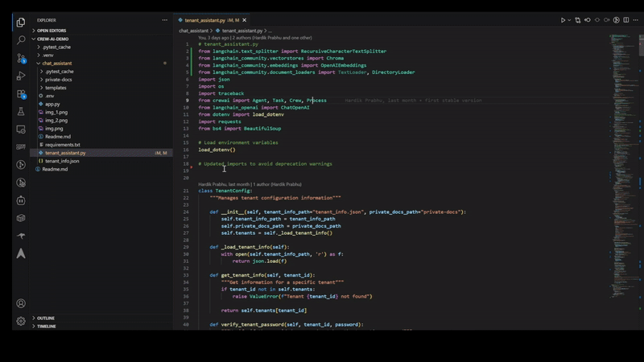The width and height of the screenshot is (644, 362).
Task: Expand the top-level .pytest_cache folder
Action: pyautogui.click(x=56, y=47)
